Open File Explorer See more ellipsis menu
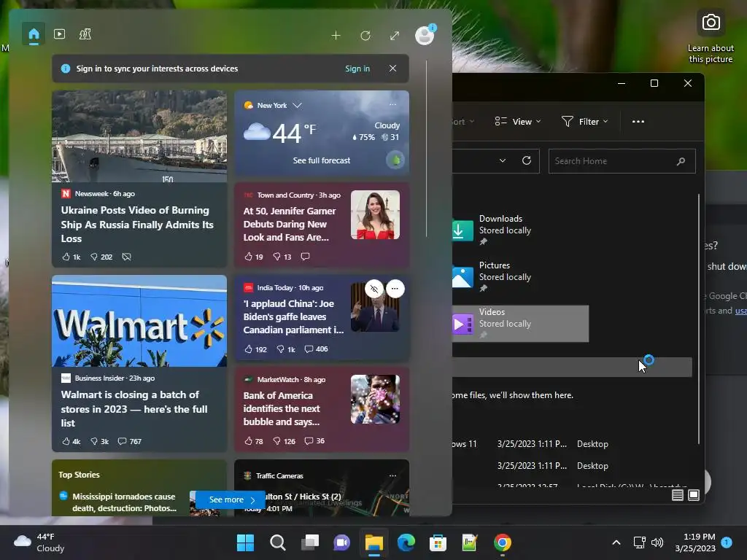The image size is (747, 560). click(638, 122)
